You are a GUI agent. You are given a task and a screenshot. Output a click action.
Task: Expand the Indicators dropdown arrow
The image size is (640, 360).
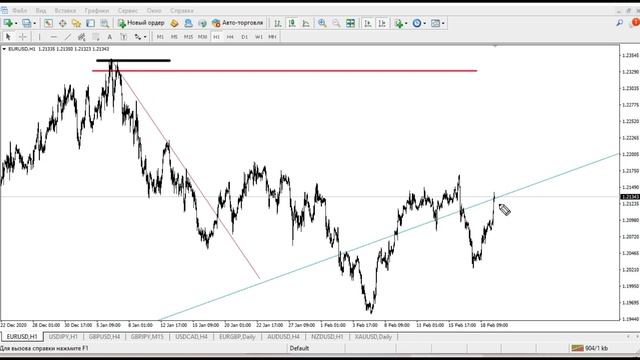pos(406,24)
